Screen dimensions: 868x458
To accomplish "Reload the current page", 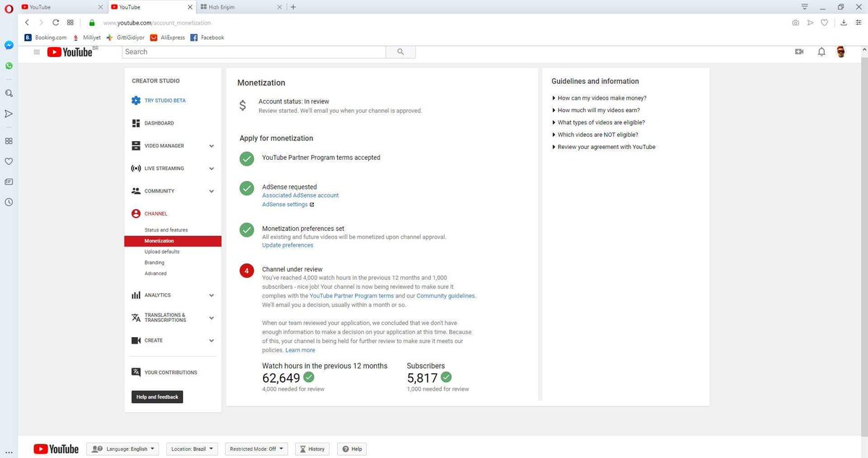I will click(x=56, y=22).
